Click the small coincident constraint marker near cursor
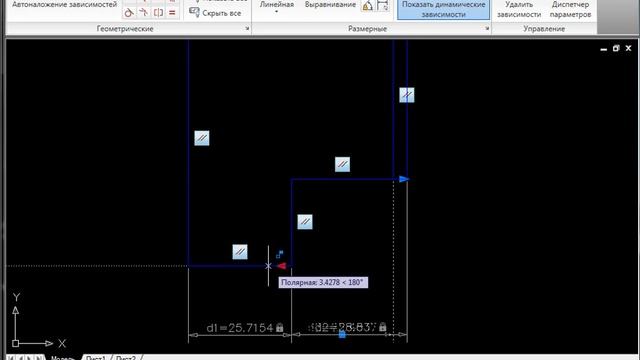 (x=280, y=254)
